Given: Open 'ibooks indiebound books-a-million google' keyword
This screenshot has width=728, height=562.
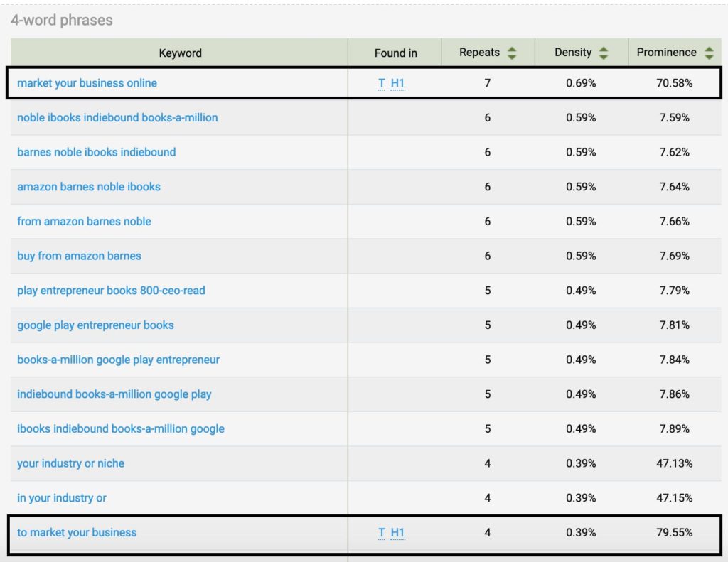Looking at the screenshot, I should (x=121, y=429).
